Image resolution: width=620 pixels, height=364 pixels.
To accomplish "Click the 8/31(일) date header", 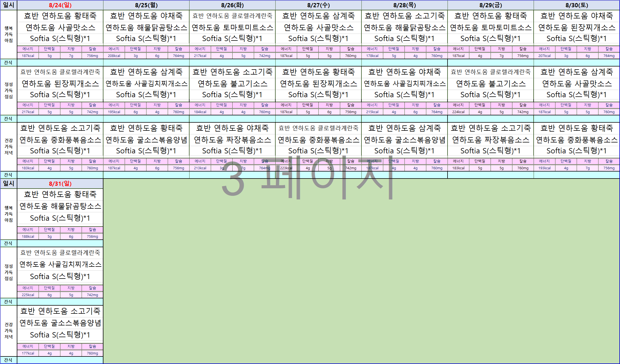I will (x=60, y=184).
